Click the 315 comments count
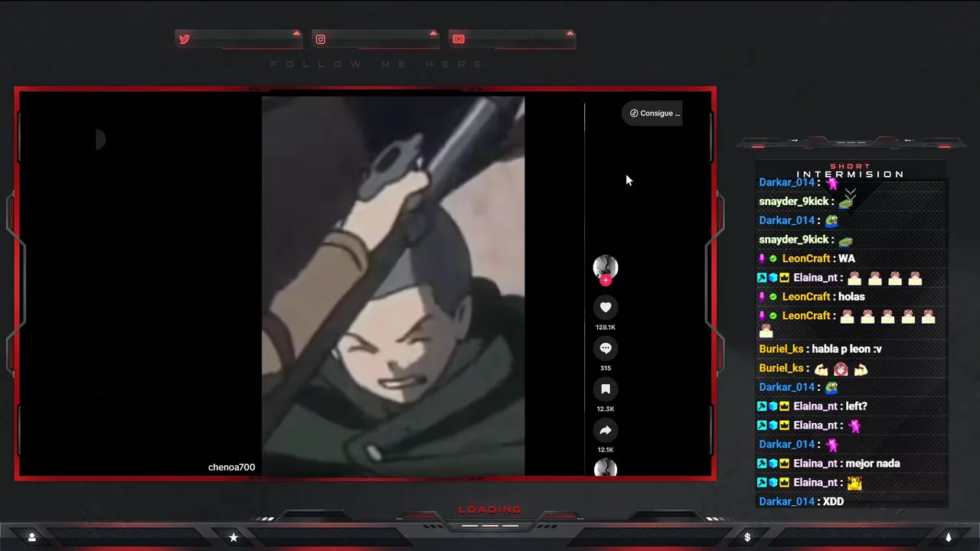This screenshot has height=551, width=980. pos(606,368)
